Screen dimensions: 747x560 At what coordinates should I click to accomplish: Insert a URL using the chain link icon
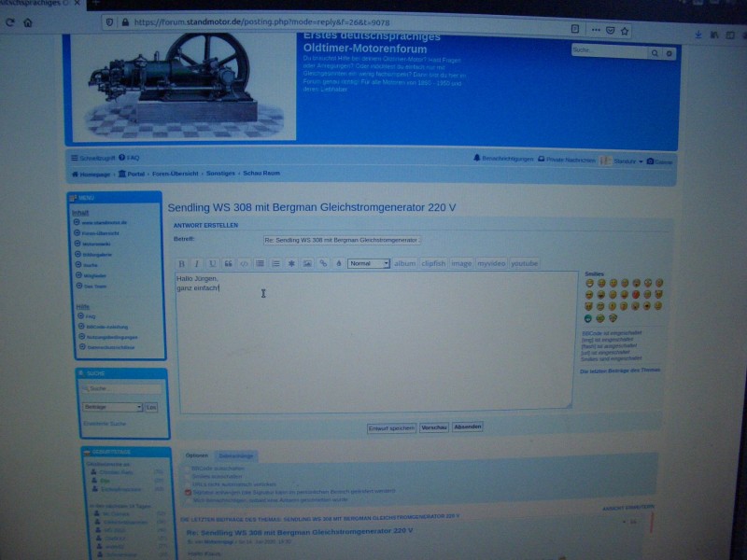coord(322,263)
